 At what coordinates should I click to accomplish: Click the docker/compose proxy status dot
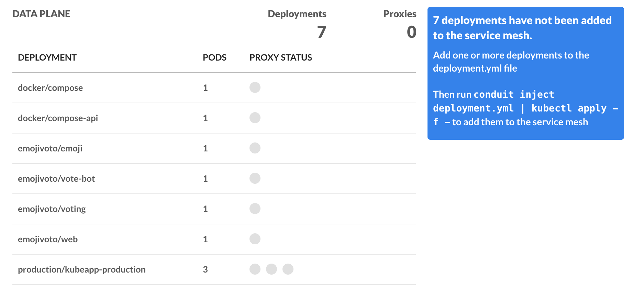[255, 87]
